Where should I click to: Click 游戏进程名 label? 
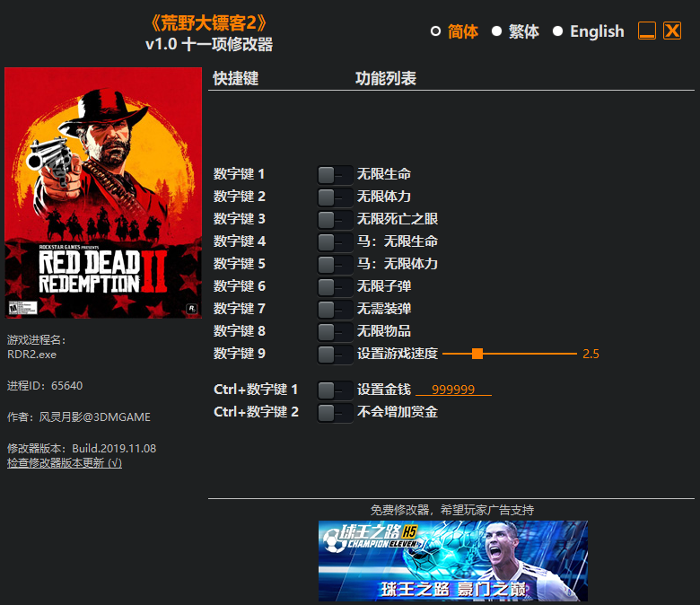tap(36, 340)
